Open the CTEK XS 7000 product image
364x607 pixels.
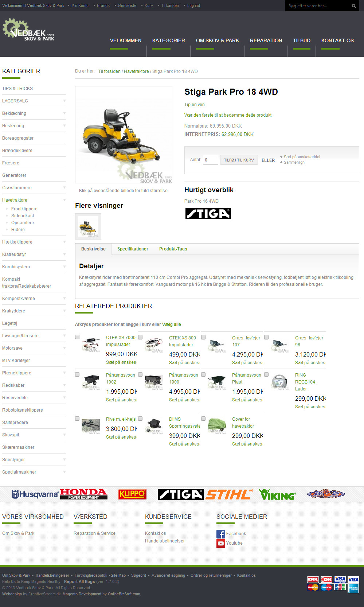click(x=91, y=344)
